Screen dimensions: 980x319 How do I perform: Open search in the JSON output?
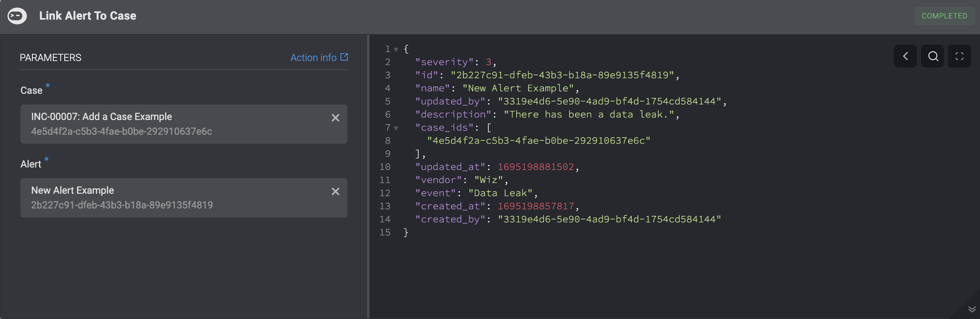(933, 56)
